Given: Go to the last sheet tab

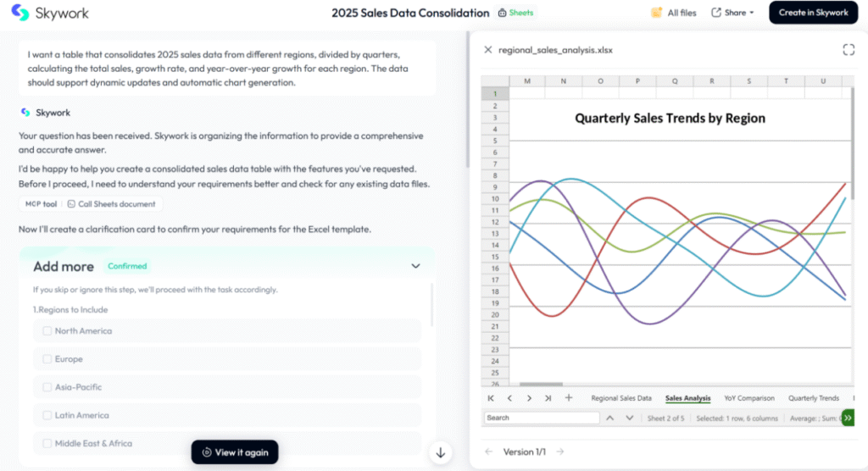Looking at the screenshot, I should tap(548, 398).
